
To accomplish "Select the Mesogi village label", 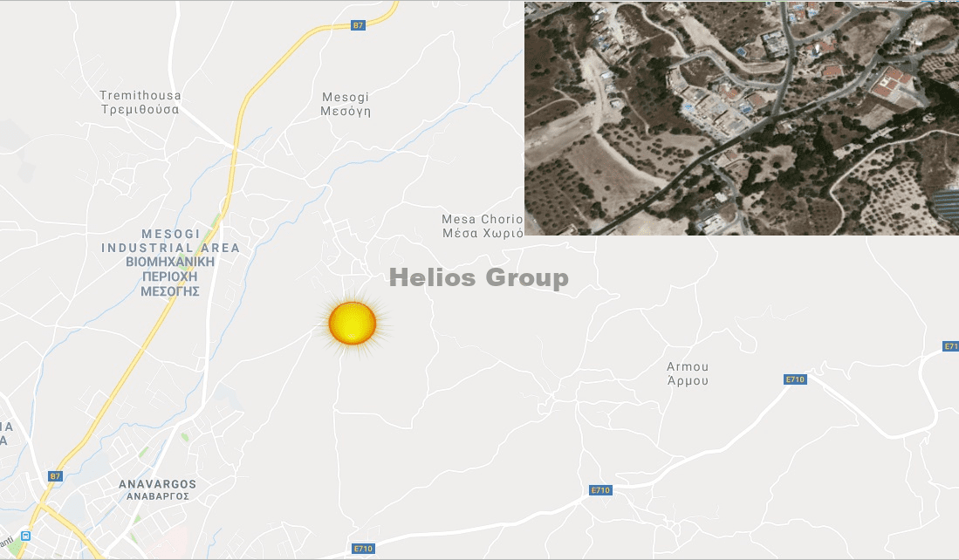I will [346, 104].
